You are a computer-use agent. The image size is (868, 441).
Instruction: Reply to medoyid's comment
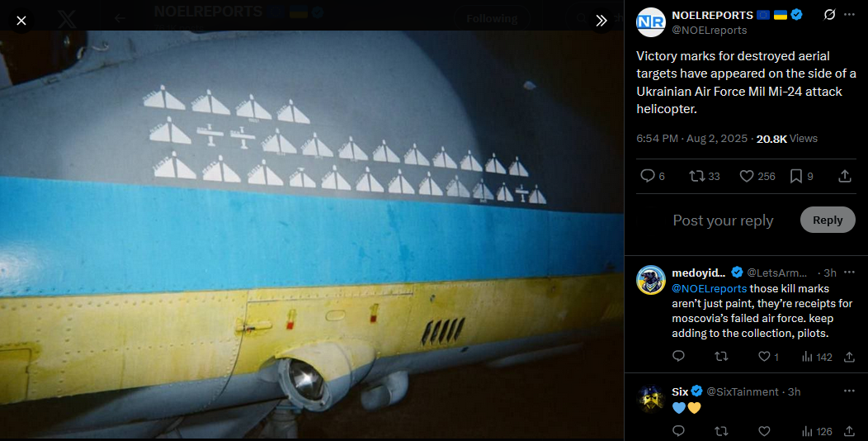click(x=679, y=357)
